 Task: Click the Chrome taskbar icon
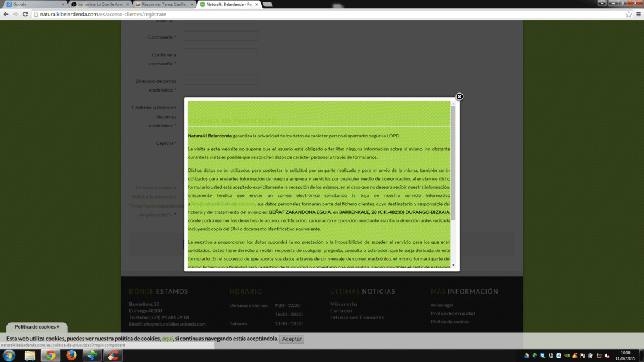pos(50,356)
